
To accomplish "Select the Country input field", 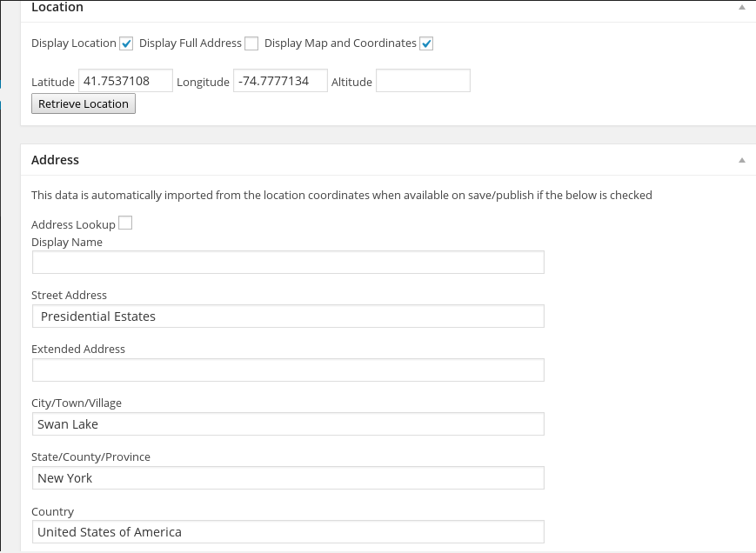I will pyautogui.click(x=288, y=532).
